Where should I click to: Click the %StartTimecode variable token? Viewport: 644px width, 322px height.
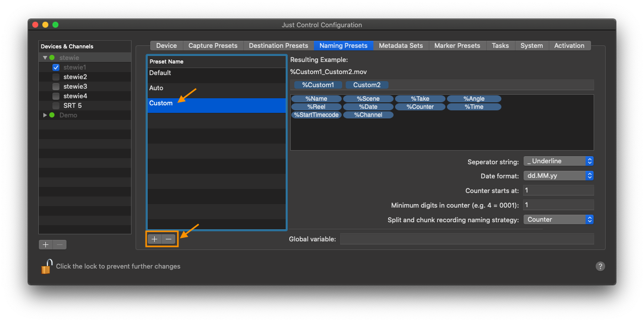point(316,115)
